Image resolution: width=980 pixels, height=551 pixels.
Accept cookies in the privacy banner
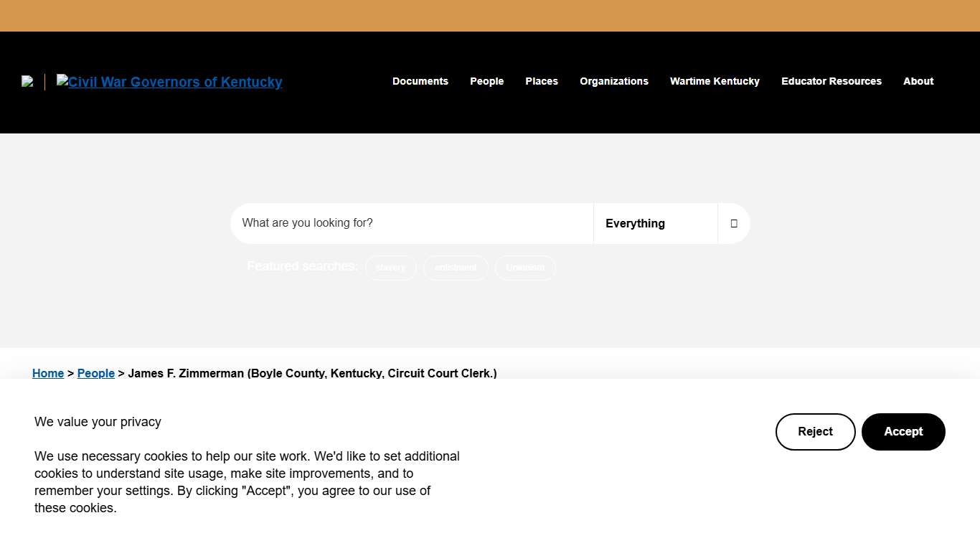[903, 432]
